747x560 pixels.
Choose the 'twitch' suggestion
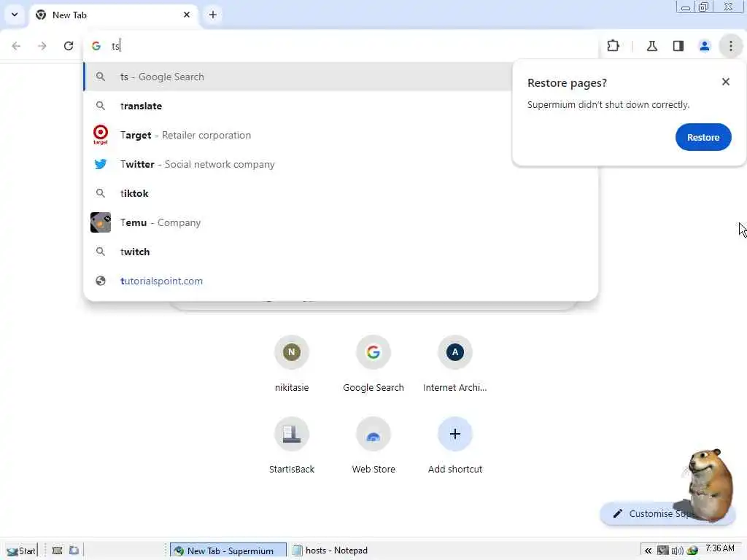[341, 252]
